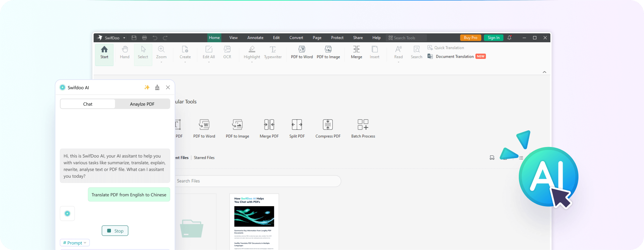Image resolution: width=644 pixels, height=250 pixels.
Task: Click the Print icon in title bar
Action: tap(145, 38)
